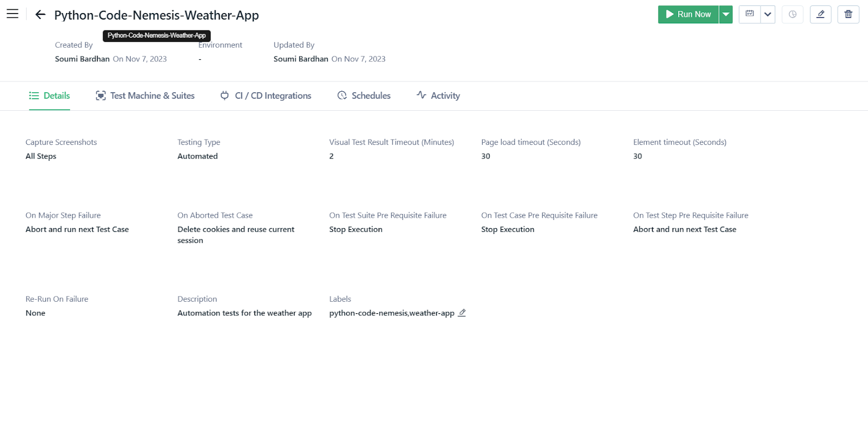Image resolution: width=868 pixels, height=431 pixels.
Task: Edit labels with the pencil icon
Action: pyautogui.click(x=462, y=313)
